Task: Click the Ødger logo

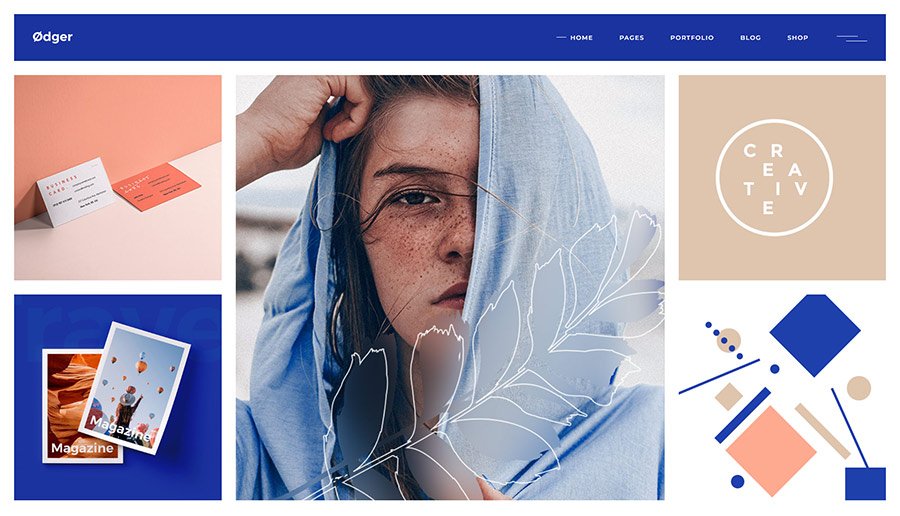Action: click(52, 37)
